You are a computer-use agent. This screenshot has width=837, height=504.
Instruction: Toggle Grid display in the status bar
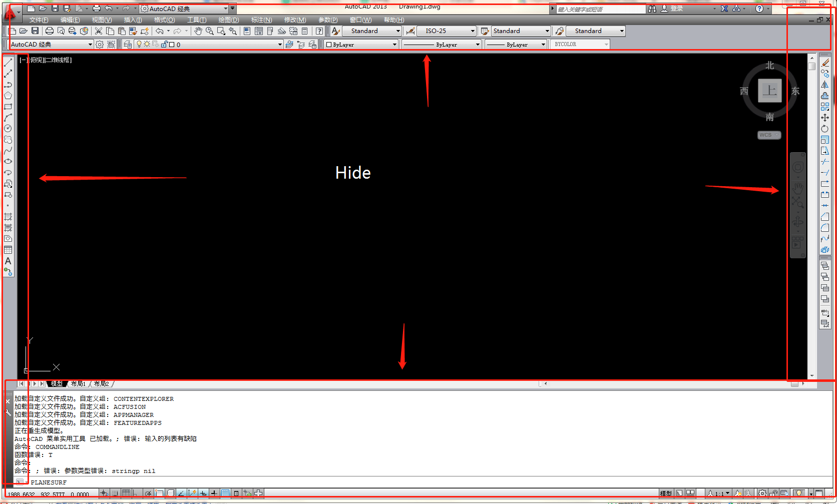(x=126, y=493)
